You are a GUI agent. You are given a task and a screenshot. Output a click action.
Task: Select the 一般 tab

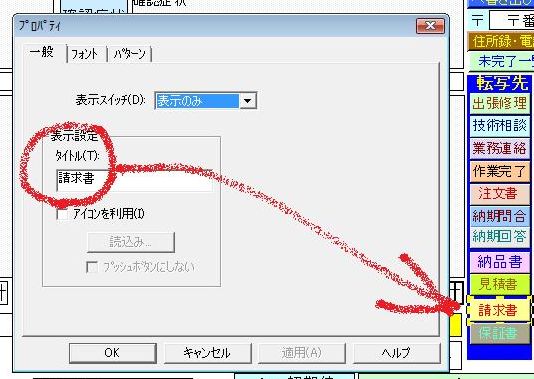(x=42, y=53)
